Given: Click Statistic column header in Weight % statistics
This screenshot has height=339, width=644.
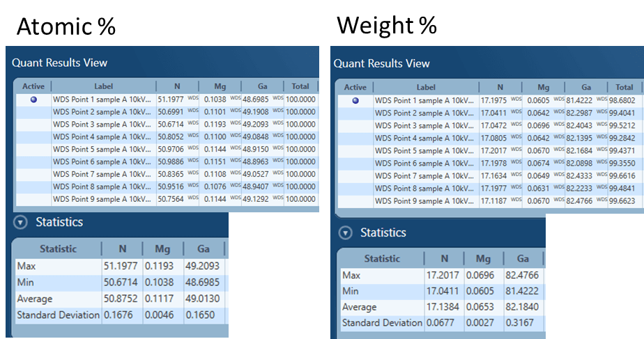Looking at the screenshot, I should tap(381, 259).
